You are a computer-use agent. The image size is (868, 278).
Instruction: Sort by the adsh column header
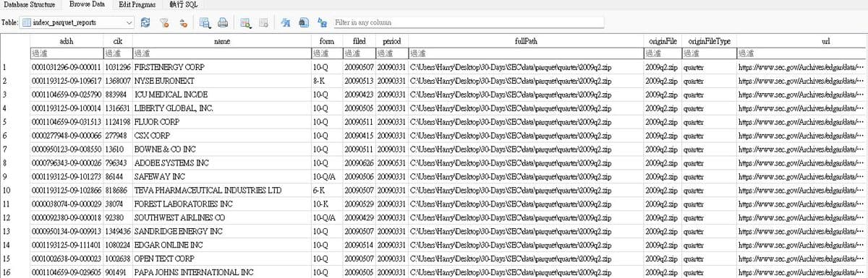coord(66,42)
